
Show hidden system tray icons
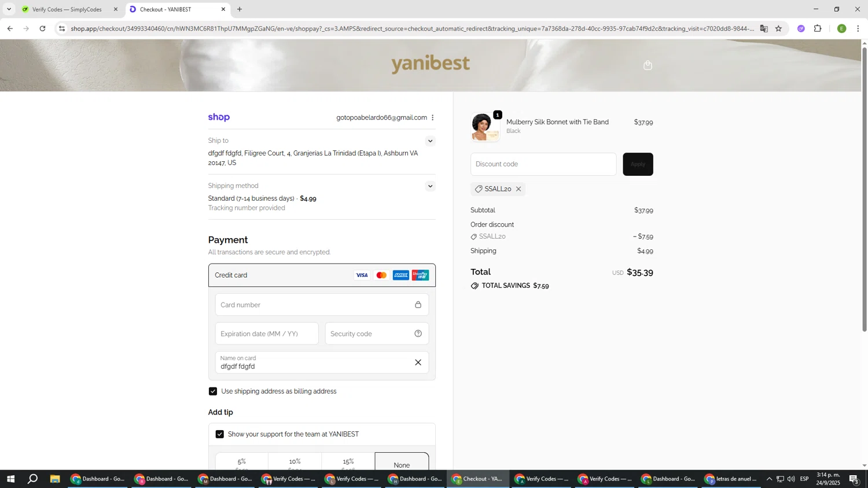[769, 479]
